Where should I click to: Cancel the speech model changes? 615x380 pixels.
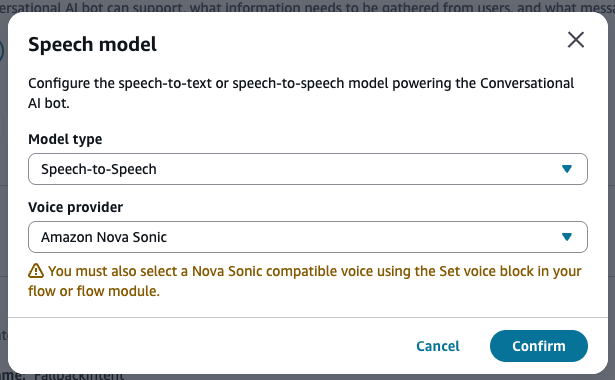click(x=438, y=346)
